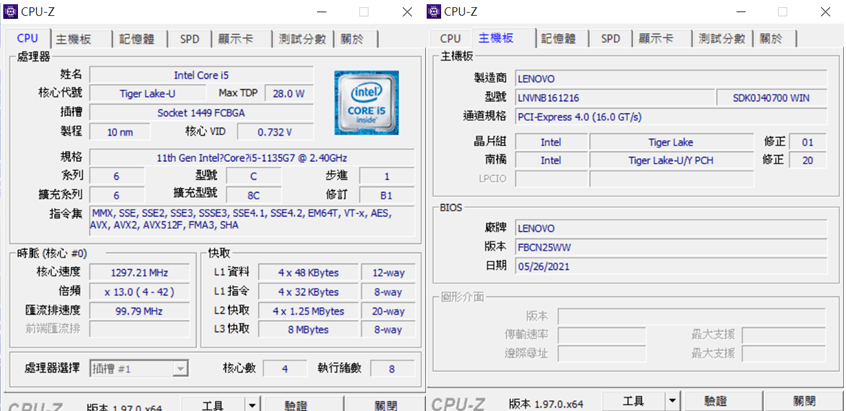The height and width of the screenshot is (411, 846).
Task: Select the instruction set list text
Action: pos(252,220)
